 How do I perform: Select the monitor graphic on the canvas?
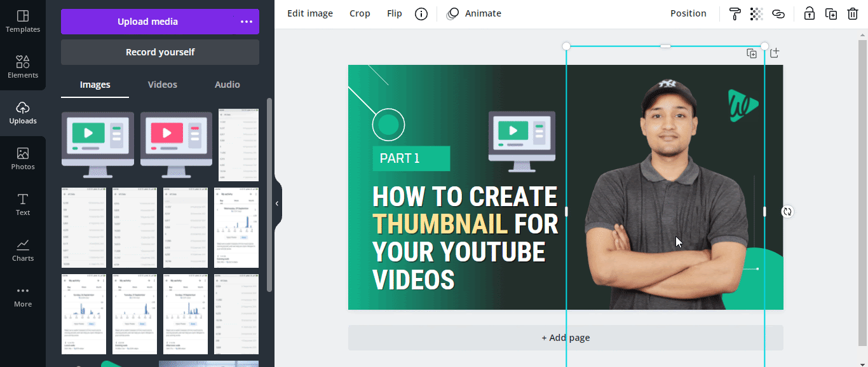(x=522, y=141)
